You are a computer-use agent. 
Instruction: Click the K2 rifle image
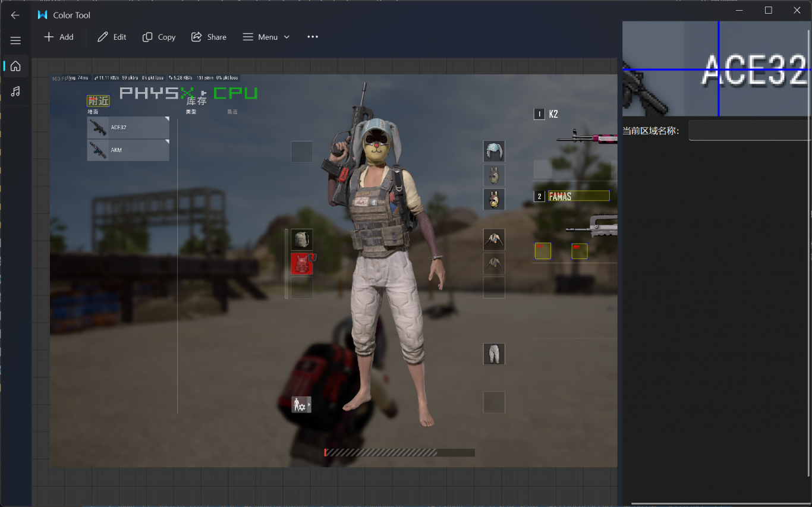coord(587,138)
